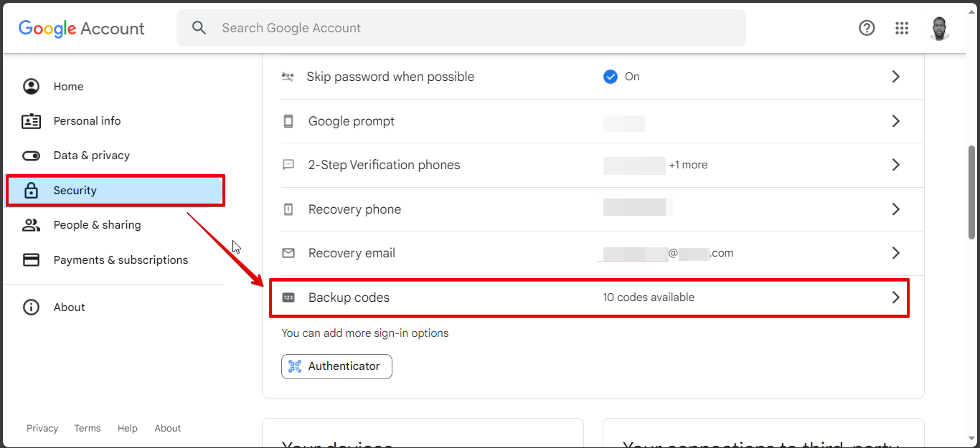980x448 pixels.
Task: Open People & sharing in sidebar
Action: (97, 225)
